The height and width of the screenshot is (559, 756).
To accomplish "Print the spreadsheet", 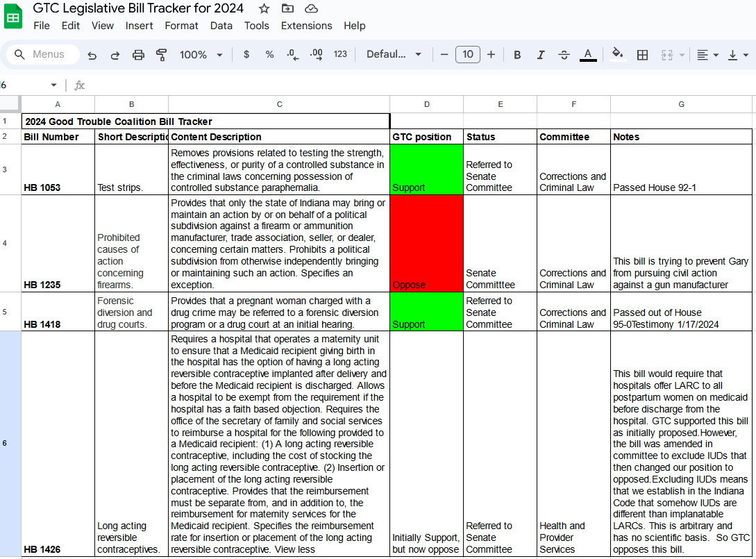I will point(138,55).
